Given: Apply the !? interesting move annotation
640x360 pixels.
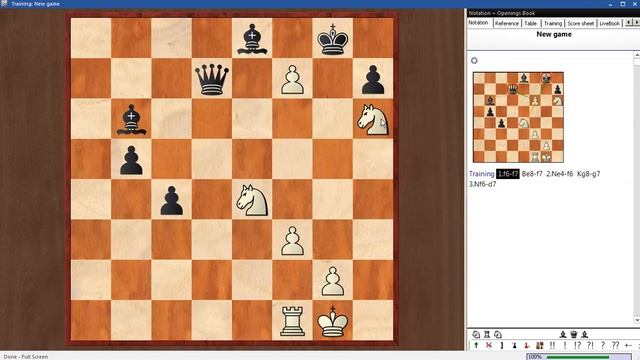Looking at the screenshot, I should coord(577,345).
